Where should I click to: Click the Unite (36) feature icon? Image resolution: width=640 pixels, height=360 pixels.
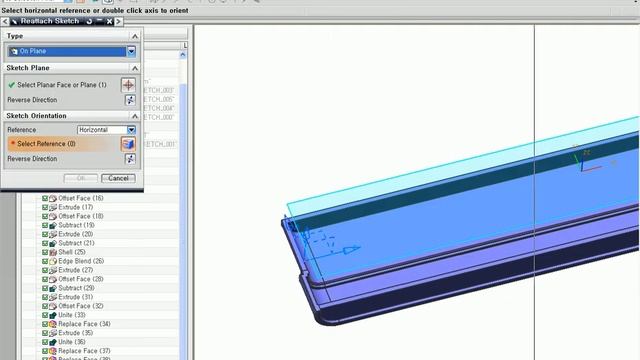[53, 342]
